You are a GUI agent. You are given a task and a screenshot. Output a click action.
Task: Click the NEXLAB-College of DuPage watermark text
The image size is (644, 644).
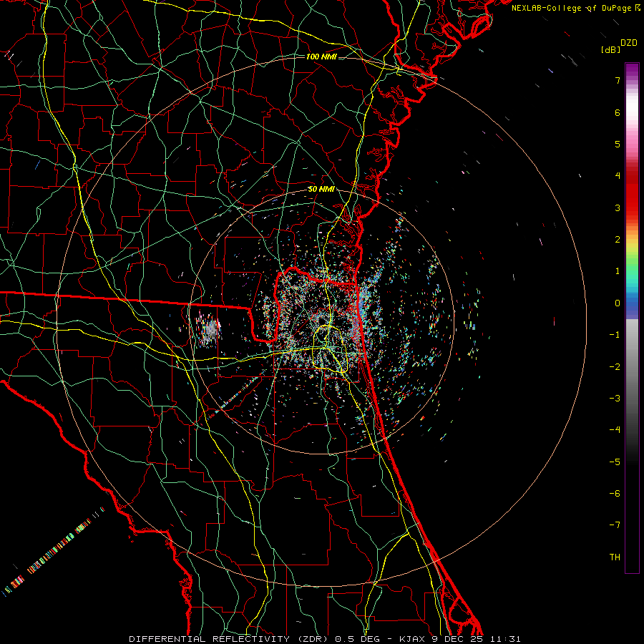point(575,8)
